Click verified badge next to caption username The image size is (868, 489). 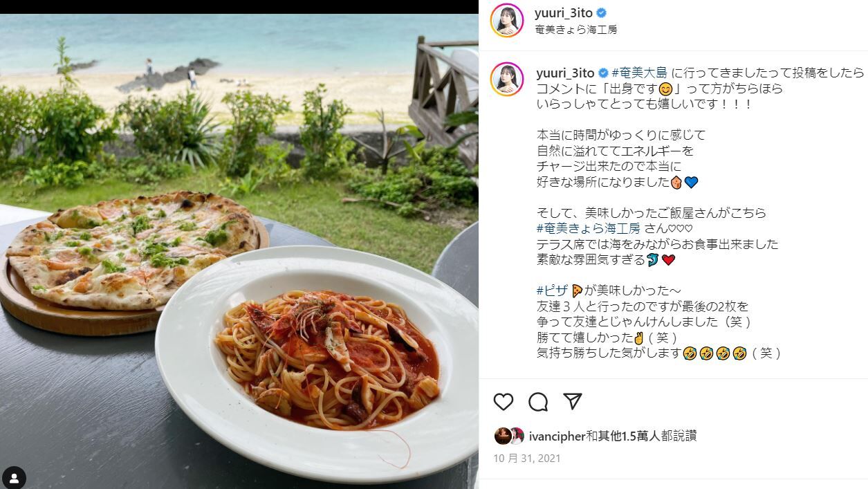(602, 73)
